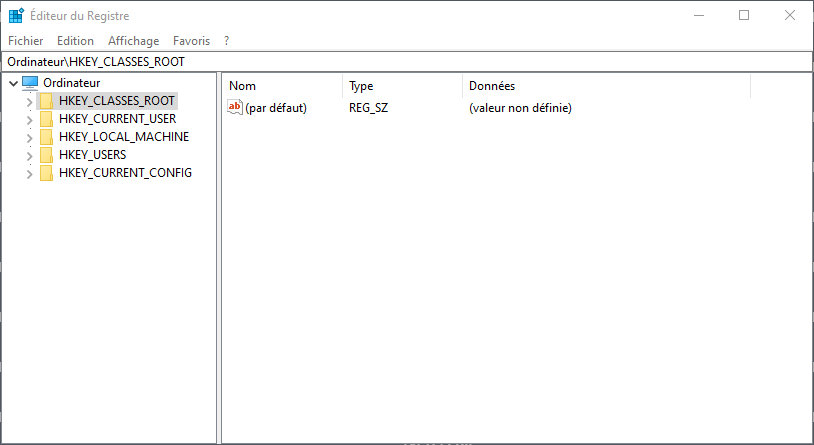
Task: Click the HKEY_CURRENT_USER folder icon
Action: coord(46,119)
